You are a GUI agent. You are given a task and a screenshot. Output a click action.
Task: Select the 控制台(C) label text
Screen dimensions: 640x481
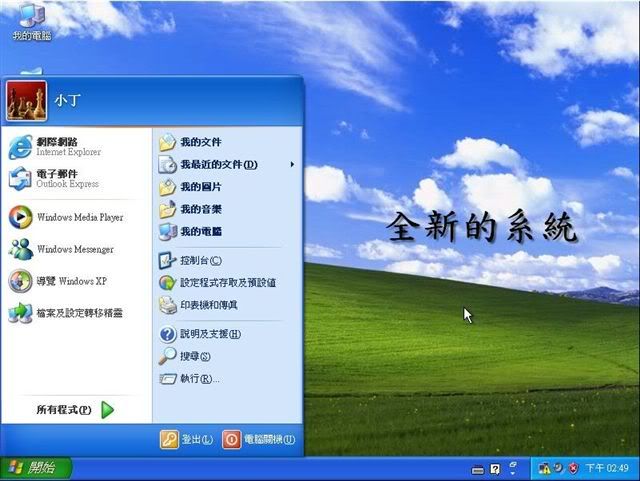pyautogui.click(x=201, y=261)
